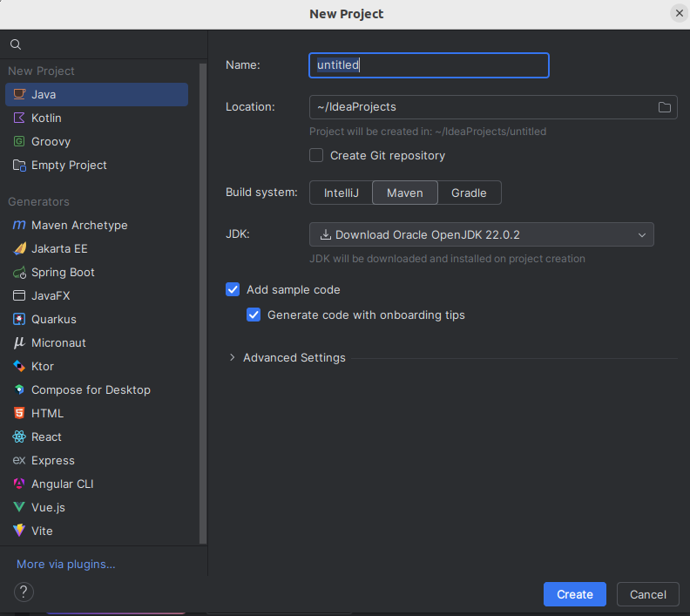Click the Vite lightning icon
This screenshot has height=616, width=690.
[x=19, y=531]
